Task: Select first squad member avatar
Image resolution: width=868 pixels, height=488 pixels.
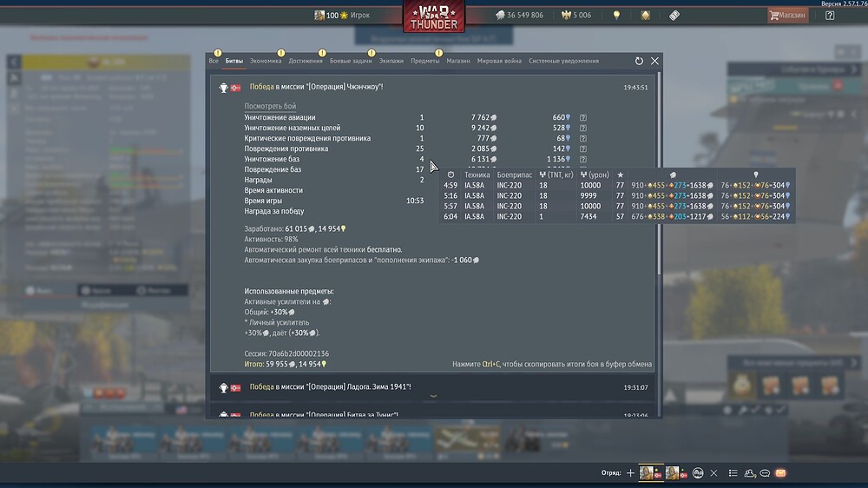Action: point(650,473)
